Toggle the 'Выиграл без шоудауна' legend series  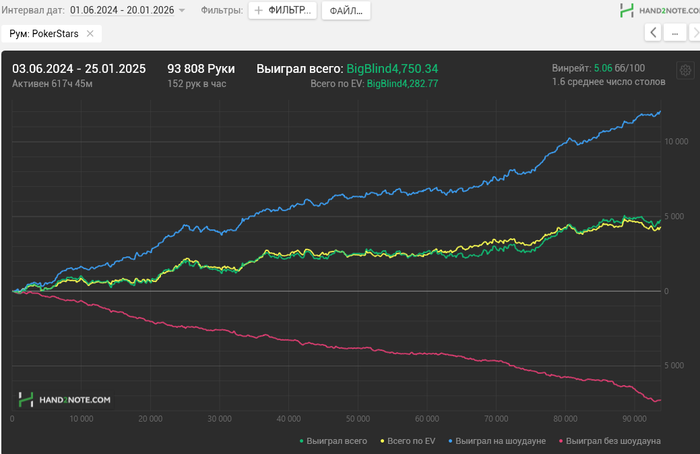[x=609, y=441]
